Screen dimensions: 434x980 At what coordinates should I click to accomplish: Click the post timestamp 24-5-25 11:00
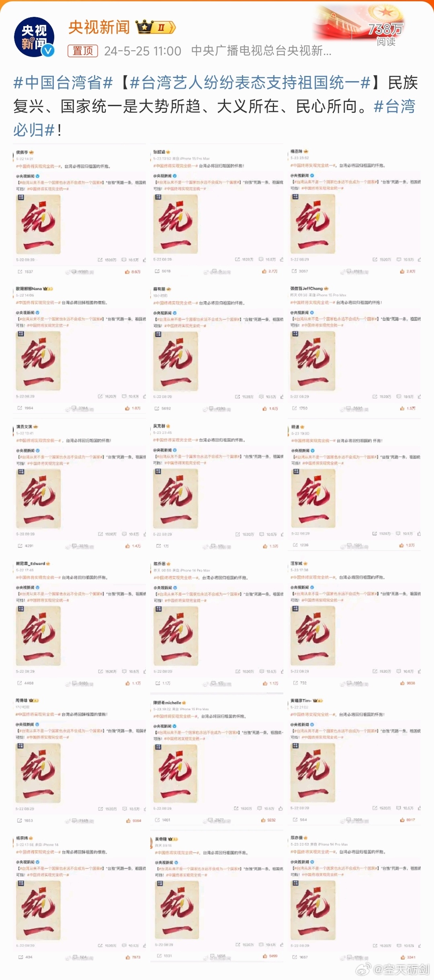[x=143, y=51]
